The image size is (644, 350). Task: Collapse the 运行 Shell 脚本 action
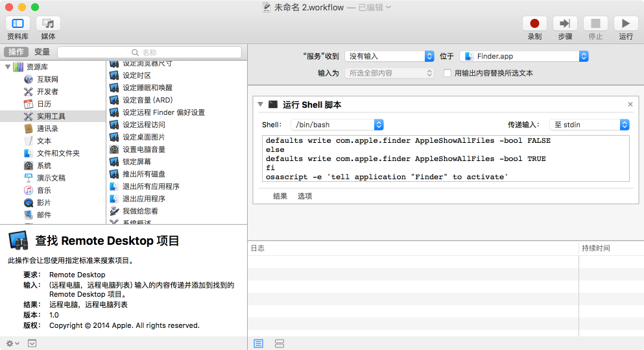pos(261,105)
